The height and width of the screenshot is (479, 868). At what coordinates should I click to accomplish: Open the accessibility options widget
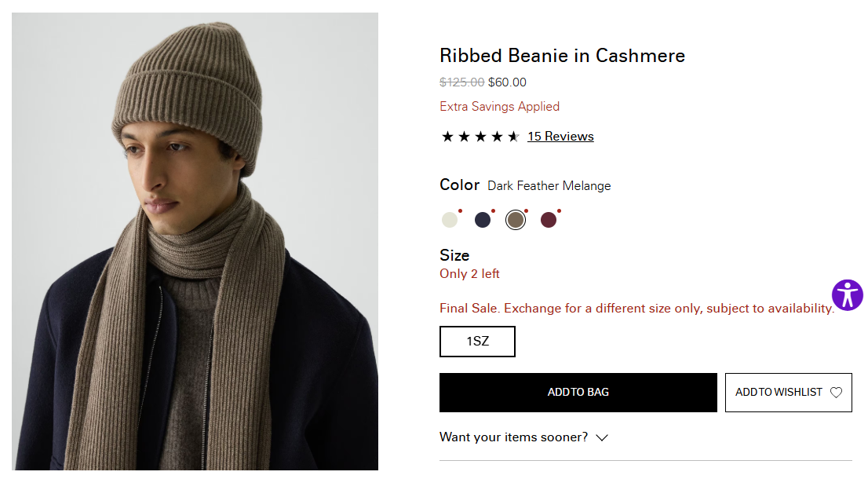(848, 295)
